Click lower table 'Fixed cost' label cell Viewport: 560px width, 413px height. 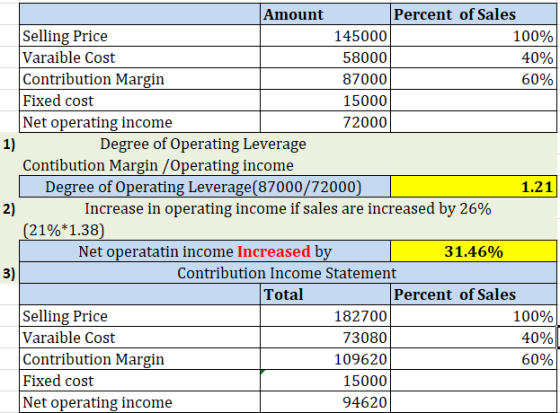140,380
